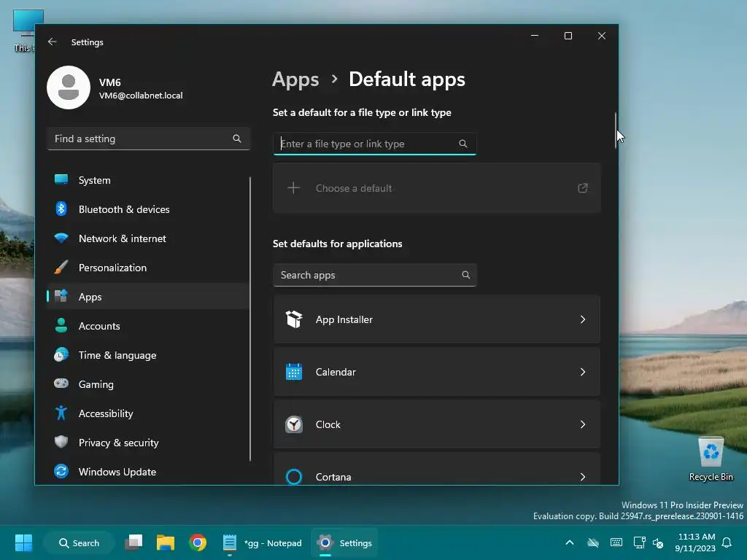Open Windows Start menu
Screen dimensions: 747x560
[23, 542]
